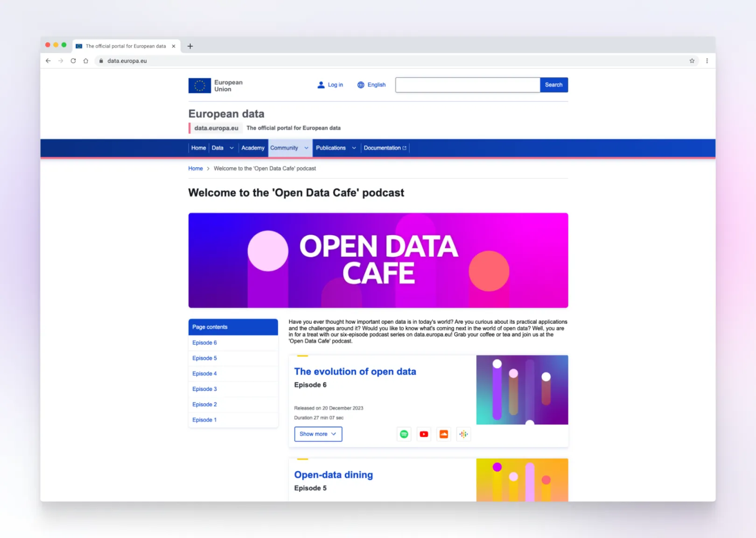Viewport: 756px width, 538px height.
Task: Click 'Duration 27 min 07 sec' text
Action: pyautogui.click(x=319, y=418)
